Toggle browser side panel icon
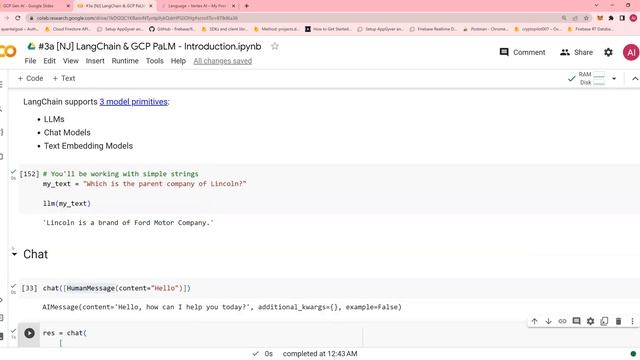 click(x=622, y=18)
